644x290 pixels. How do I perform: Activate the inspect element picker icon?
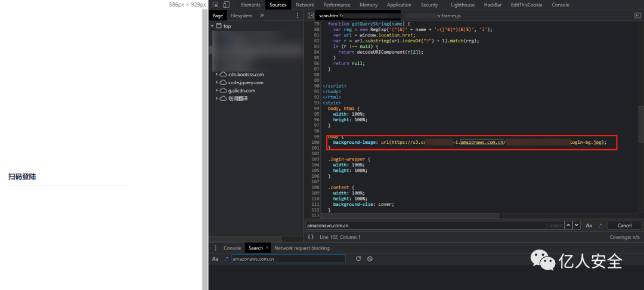pos(216,5)
